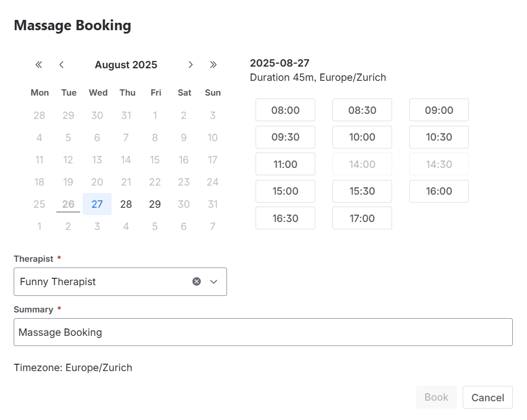527x420 pixels.
Task: Pick the 10:30 time slot
Action: point(439,137)
